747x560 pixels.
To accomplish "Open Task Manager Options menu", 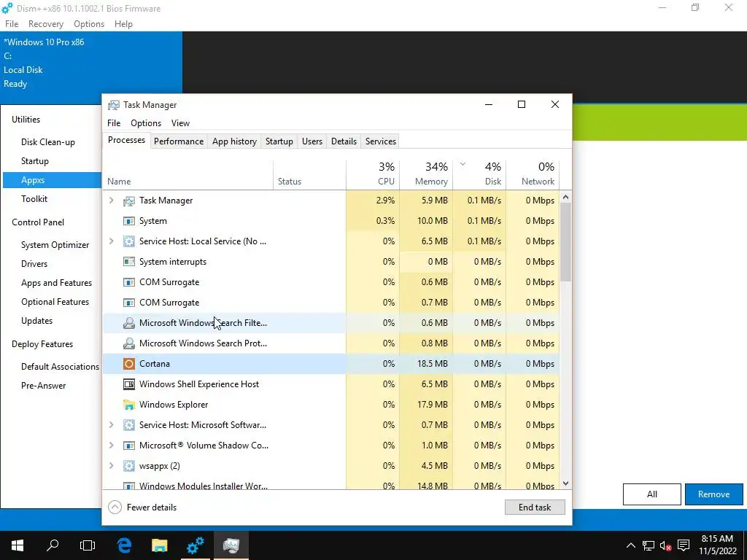I will point(146,123).
